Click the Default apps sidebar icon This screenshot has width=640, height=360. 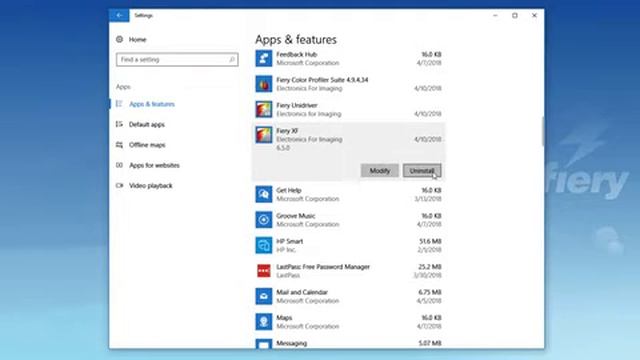(119, 124)
